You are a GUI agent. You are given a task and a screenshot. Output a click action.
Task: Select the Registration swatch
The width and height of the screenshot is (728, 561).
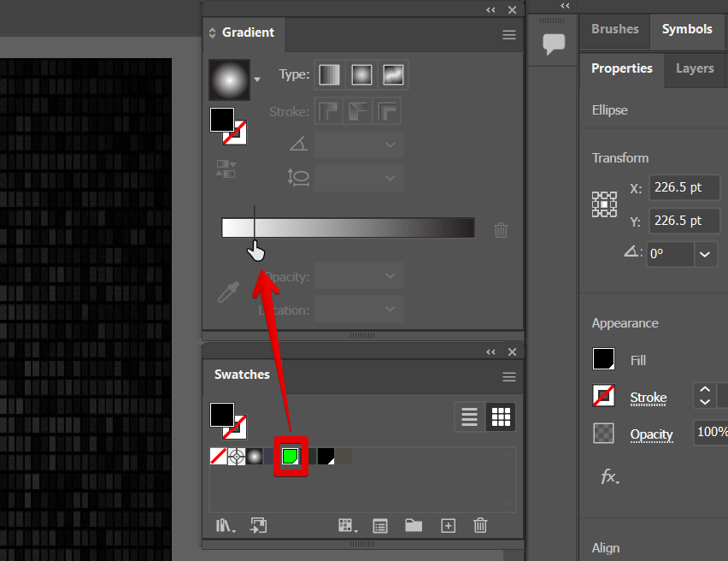tap(237, 457)
